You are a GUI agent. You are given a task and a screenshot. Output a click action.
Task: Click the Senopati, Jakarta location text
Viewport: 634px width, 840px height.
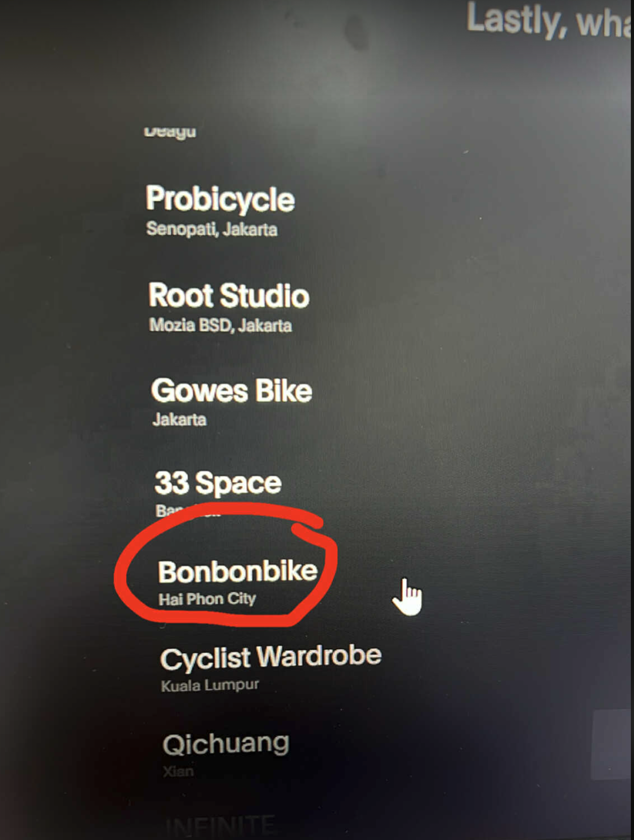point(212,229)
